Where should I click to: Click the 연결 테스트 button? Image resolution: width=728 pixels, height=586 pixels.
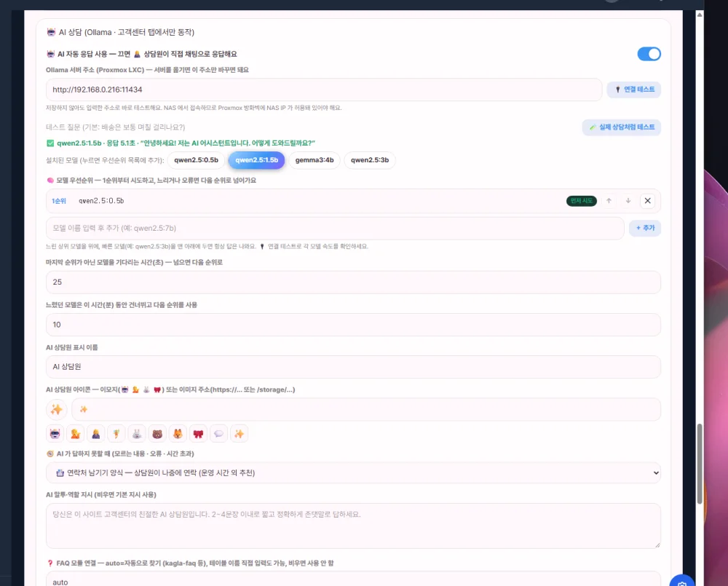(x=634, y=90)
